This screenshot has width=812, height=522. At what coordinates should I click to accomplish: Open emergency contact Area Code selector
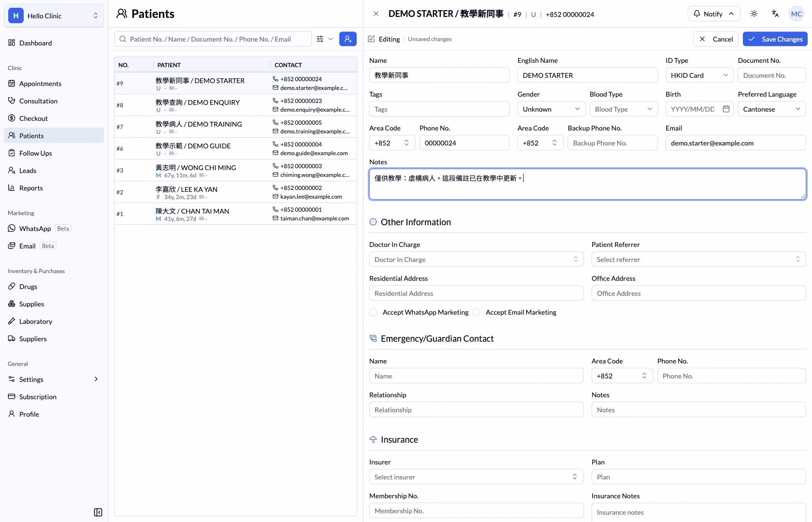pyautogui.click(x=623, y=376)
